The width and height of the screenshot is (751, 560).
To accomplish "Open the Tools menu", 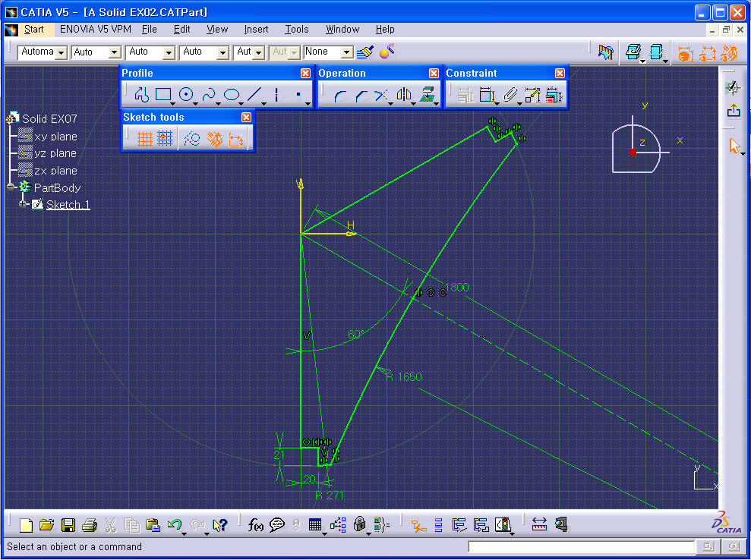I will [296, 30].
